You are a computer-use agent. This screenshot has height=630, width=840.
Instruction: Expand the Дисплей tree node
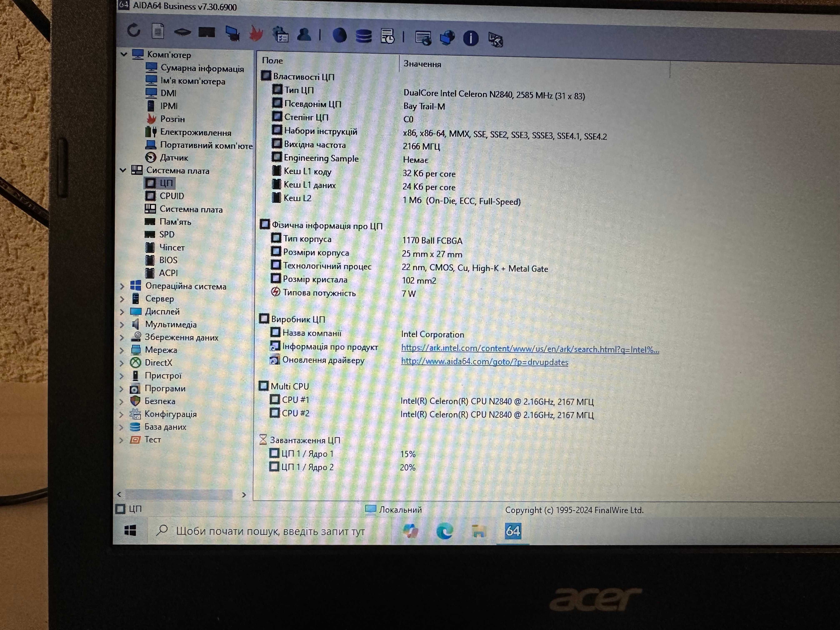(122, 312)
